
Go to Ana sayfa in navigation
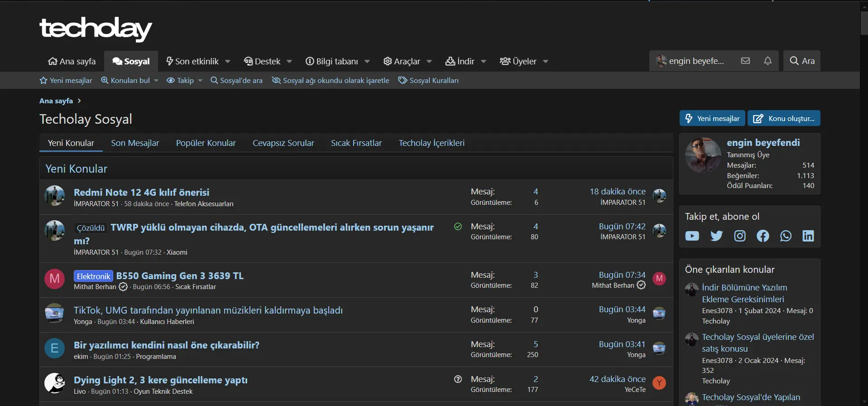tap(72, 61)
